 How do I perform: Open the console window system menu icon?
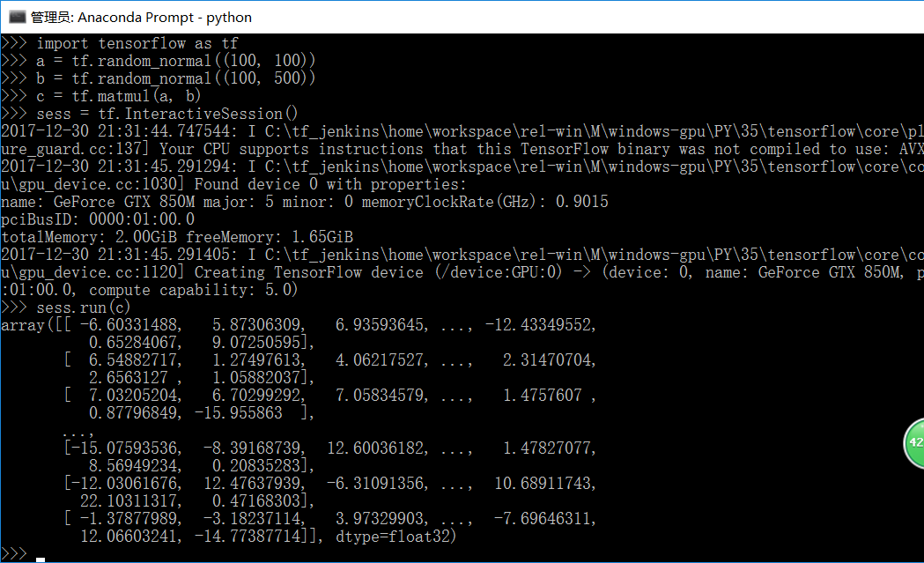point(17,17)
